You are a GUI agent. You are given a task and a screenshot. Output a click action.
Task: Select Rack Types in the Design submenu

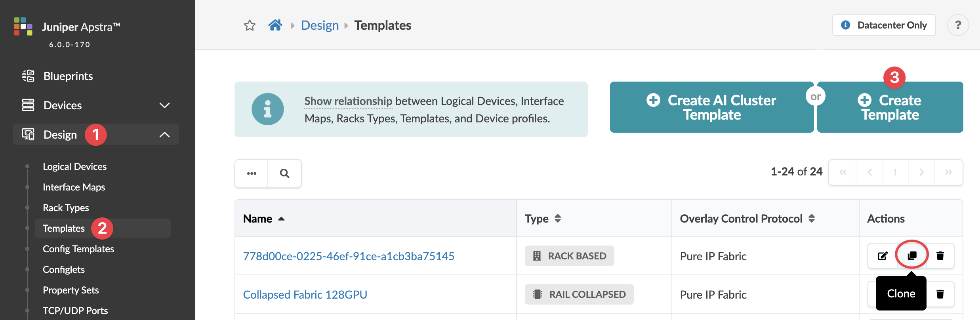66,208
